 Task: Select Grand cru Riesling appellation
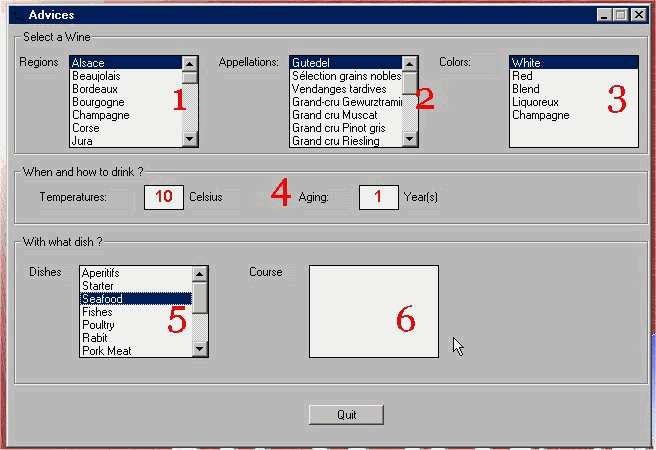tap(335, 141)
